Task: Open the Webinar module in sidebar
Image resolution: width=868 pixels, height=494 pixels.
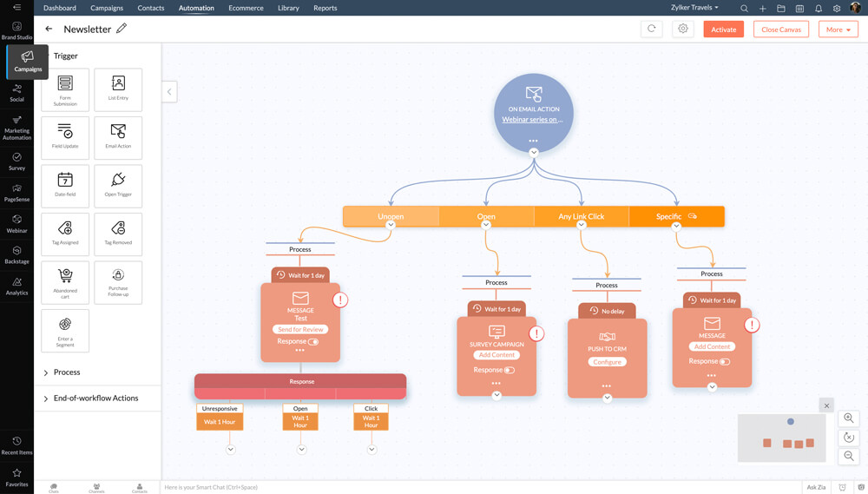Action: point(16,223)
